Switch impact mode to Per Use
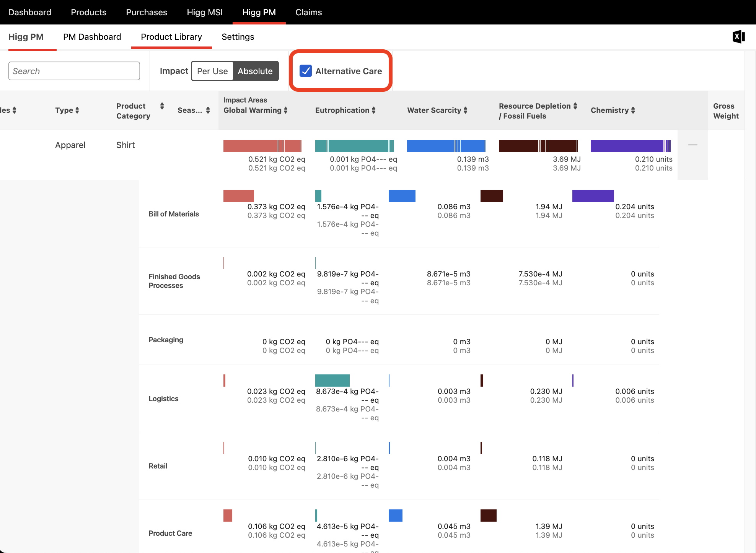Viewport: 756px width, 553px height. pyautogui.click(x=212, y=71)
